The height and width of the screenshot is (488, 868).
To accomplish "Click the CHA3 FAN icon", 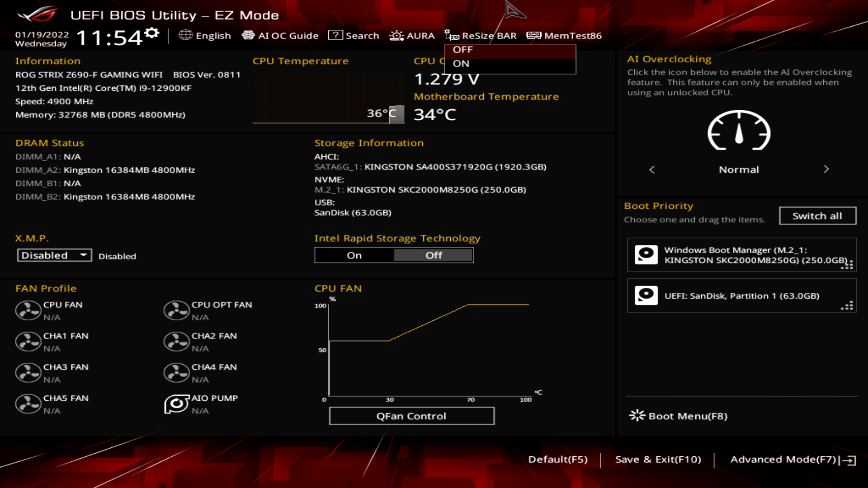I will 28,373.
